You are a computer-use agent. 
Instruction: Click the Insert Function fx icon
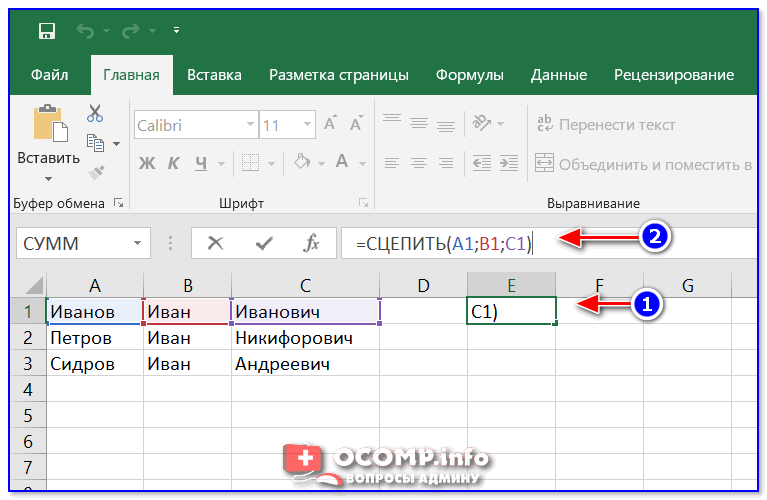311,243
